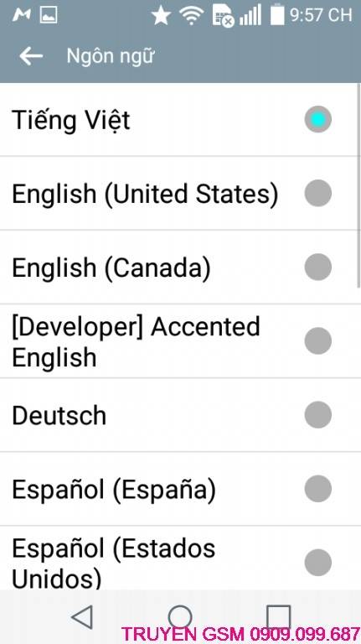
Task: Open recent apps with the square button
Action: 279,617
